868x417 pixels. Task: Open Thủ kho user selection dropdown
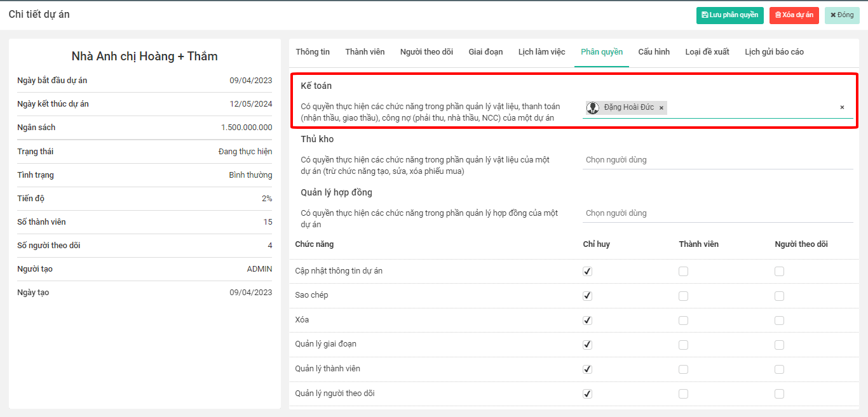click(717, 160)
